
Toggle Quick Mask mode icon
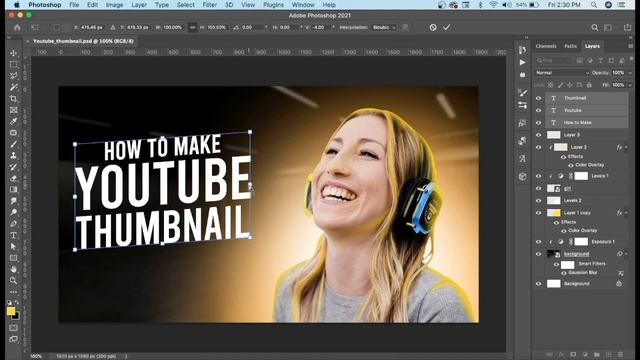(x=13, y=328)
